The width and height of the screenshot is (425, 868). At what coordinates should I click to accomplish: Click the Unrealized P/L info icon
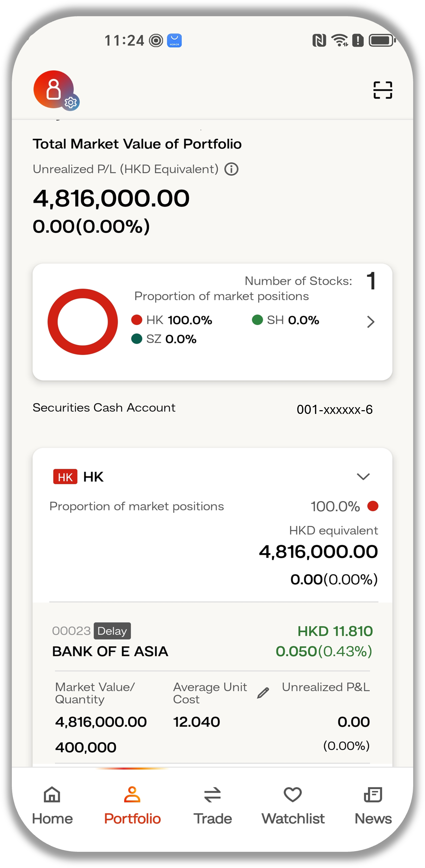231,169
